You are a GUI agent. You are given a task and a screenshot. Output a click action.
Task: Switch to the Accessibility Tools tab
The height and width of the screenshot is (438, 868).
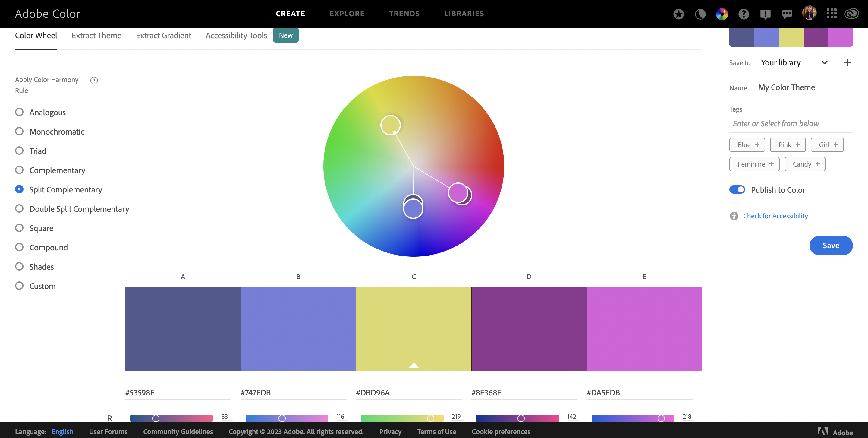pos(236,35)
